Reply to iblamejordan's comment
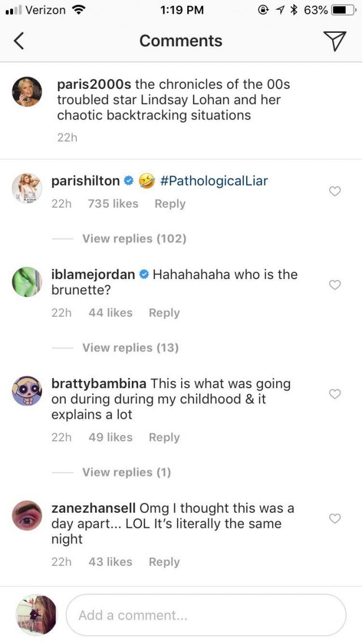Image resolution: width=362 pixels, height=644 pixels. (x=164, y=313)
